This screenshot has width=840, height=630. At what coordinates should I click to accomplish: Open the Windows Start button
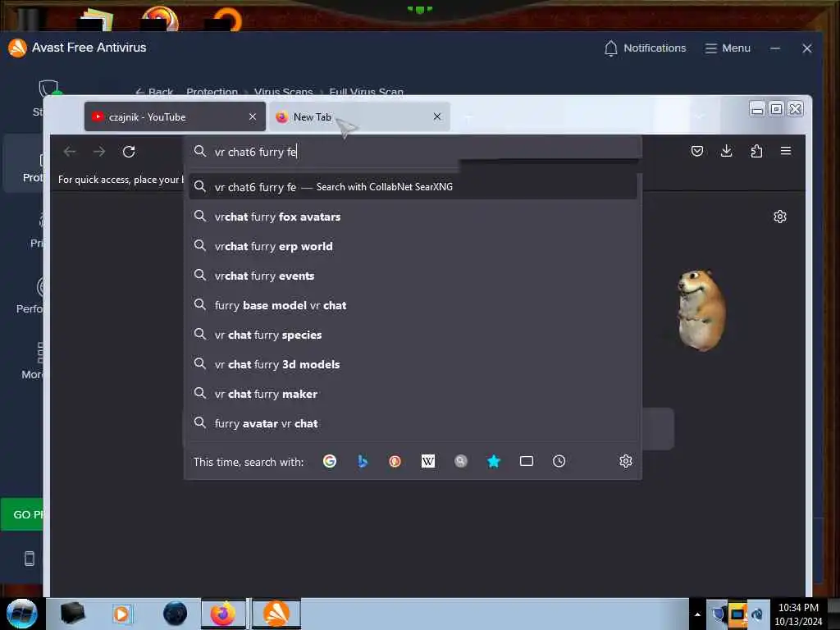21,614
